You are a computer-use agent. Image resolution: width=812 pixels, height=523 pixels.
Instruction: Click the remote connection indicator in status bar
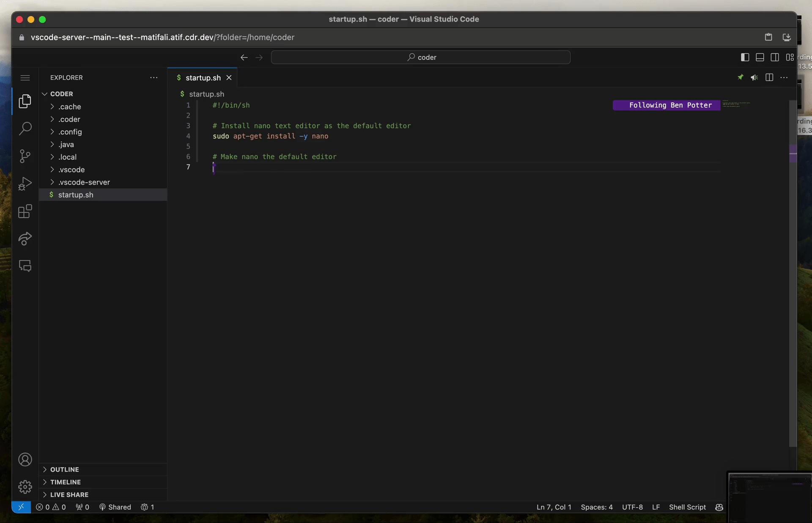pos(21,507)
